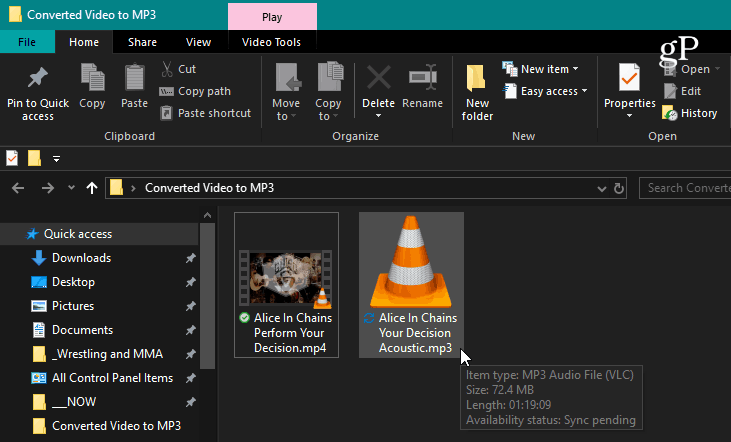Screen dimensions: 731x442
Task: Select Alice In Chains mp4 video thumbnail
Action: [x=286, y=280]
